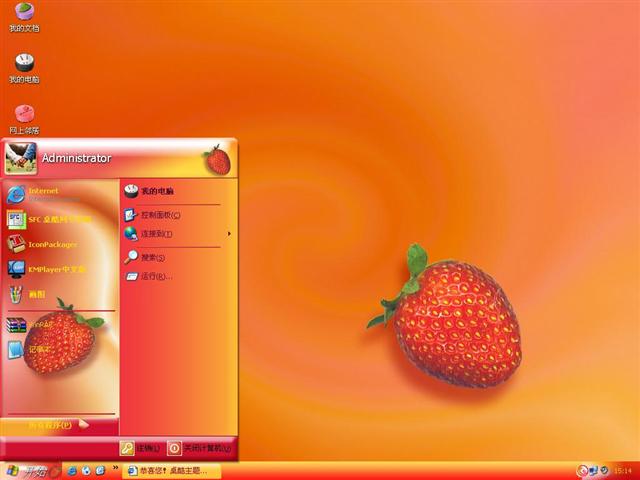
Task: Open 画图 paint program
Action: tap(61, 294)
